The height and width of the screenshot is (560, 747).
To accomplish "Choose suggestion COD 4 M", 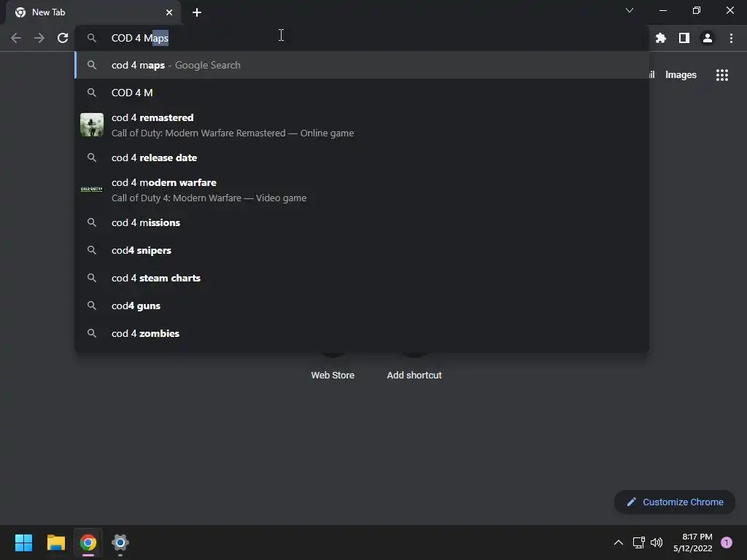I will [362, 93].
